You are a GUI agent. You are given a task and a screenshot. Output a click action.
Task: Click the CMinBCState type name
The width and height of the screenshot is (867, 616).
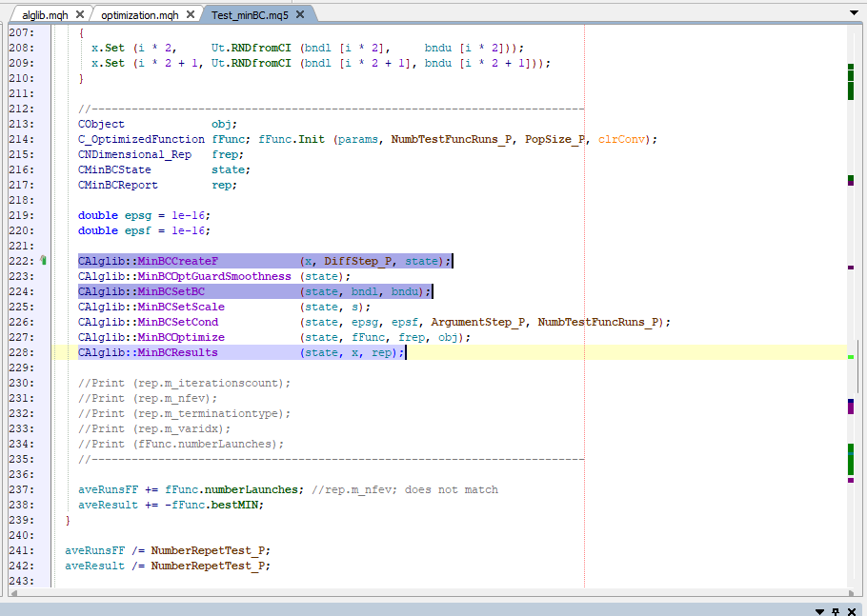[x=114, y=169]
